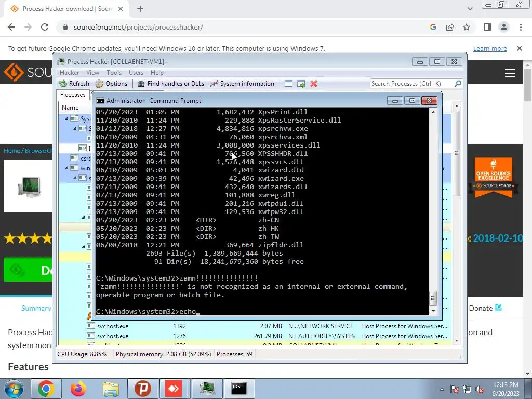Click the find window icon in toolbar
Image resolution: width=532 pixels, height=399 pixels.
pos(288,84)
